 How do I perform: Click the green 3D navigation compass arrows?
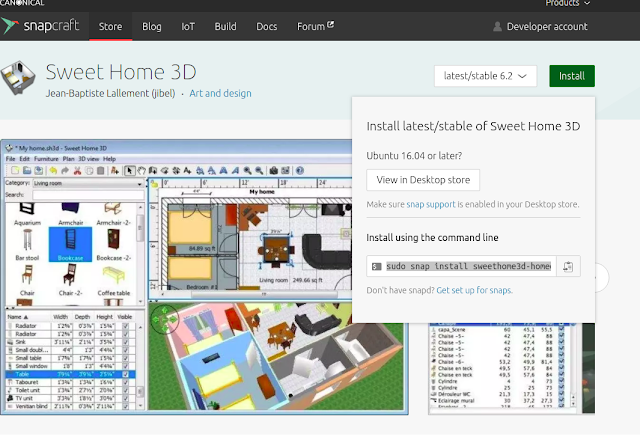click(164, 319)
